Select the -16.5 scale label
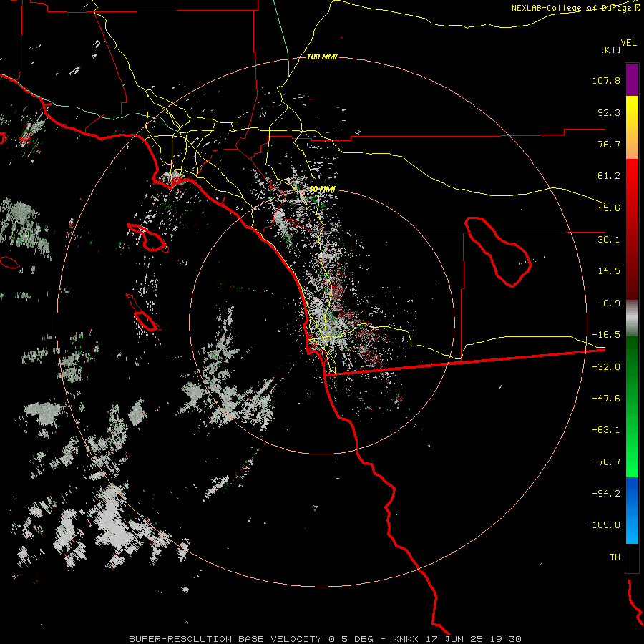Viewport: 644px width, 644px height. click(606, 335)
